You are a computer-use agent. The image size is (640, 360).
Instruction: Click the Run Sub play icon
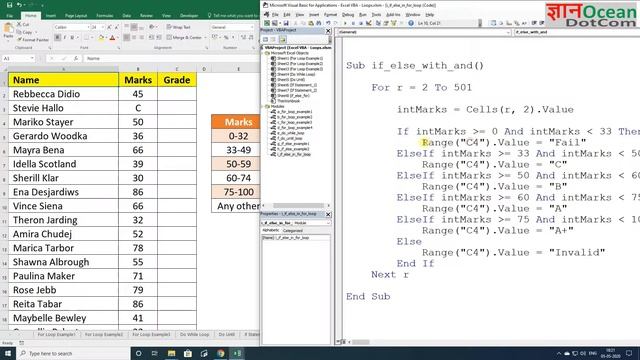pos(345,23)
